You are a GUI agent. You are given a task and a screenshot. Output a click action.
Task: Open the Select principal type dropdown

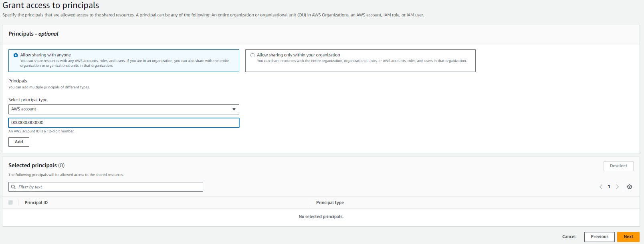(123, 109)
